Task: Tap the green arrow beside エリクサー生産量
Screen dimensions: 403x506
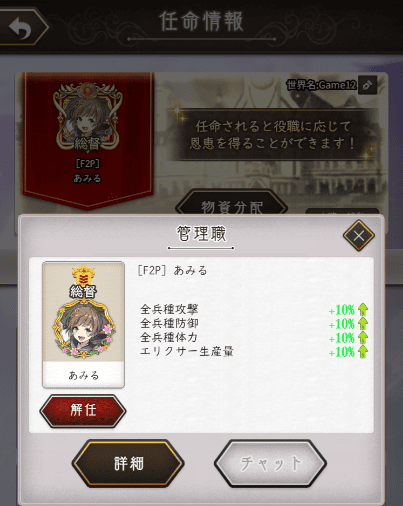Action: (x=363, y=352)
